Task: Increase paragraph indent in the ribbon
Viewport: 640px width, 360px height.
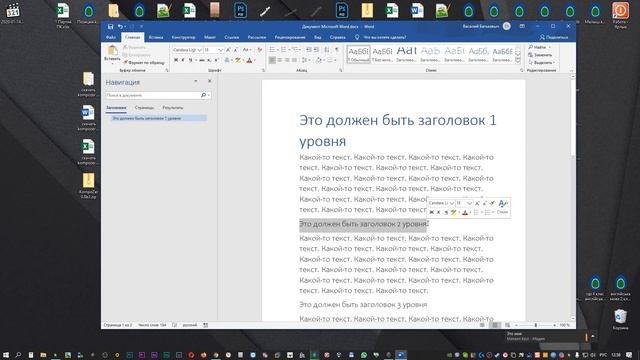Action: (x=316, y=50)
